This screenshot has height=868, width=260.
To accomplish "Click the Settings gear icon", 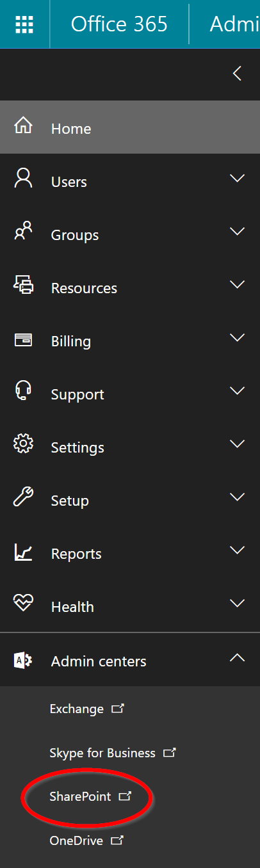I will pos(23,444).
